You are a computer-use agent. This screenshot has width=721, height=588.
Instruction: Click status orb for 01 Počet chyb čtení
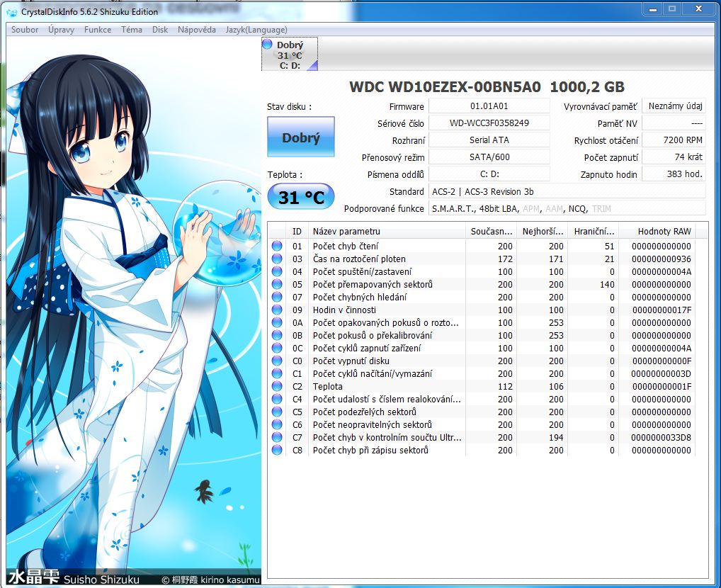click(x=277, y=246)
